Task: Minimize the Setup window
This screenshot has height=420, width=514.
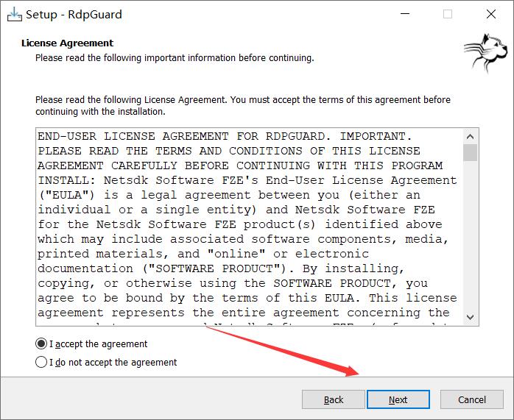Action: tap(405, 14)
